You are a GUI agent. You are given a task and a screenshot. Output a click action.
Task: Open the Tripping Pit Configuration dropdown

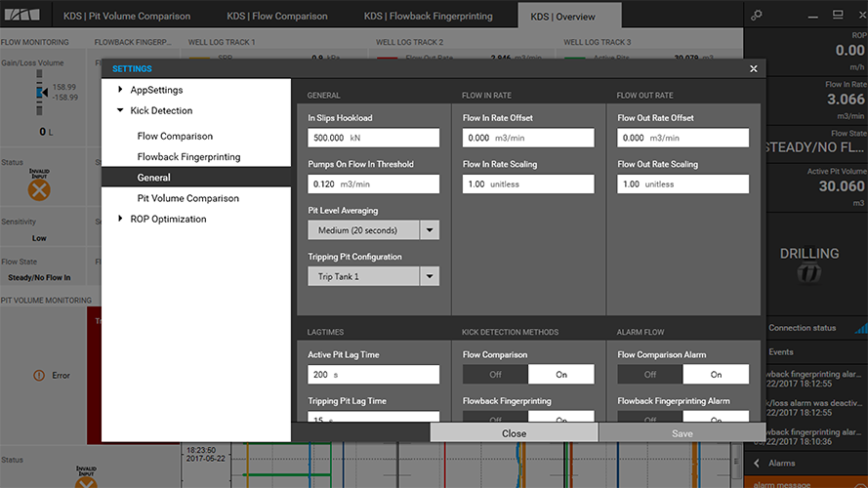(x=429, y=276)
